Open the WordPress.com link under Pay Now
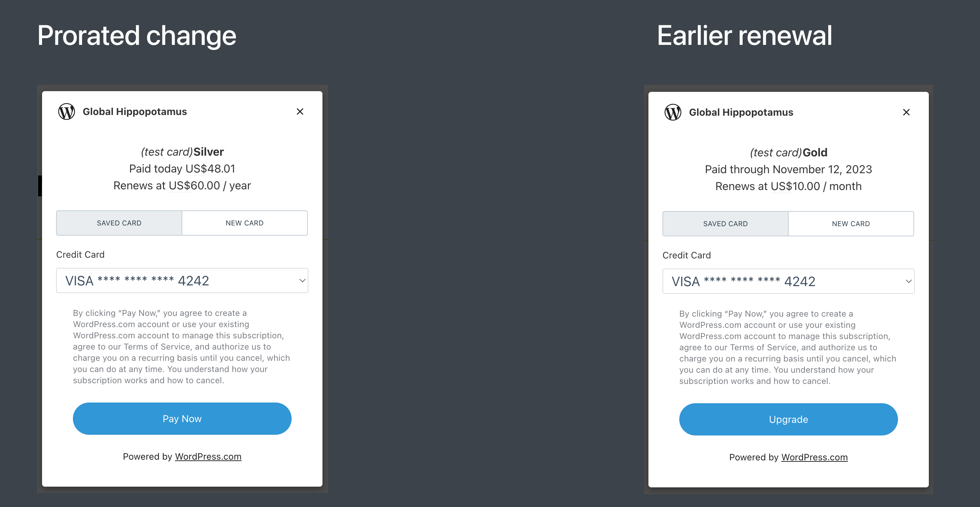The image size is (980, 507). [x=208, y=457]
